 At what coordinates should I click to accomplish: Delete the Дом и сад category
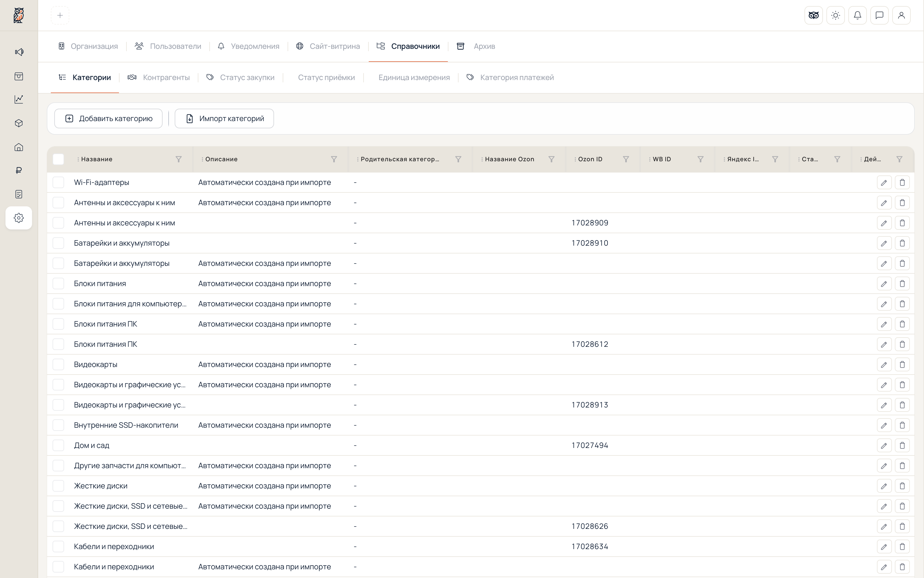click(x=902, y=445)
